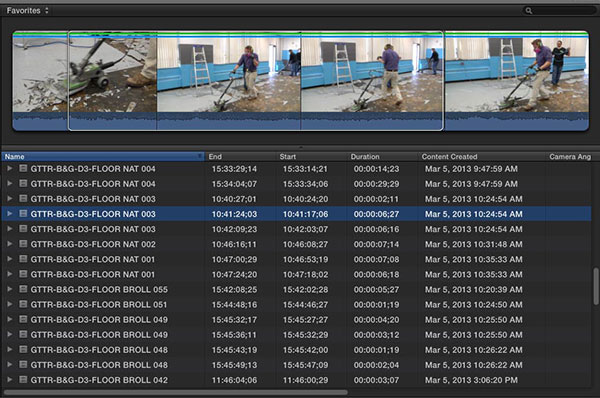
Task: Select clip name GTTR-B&G-D3-FLOOR NAT 002
Action: coord(93,244)
